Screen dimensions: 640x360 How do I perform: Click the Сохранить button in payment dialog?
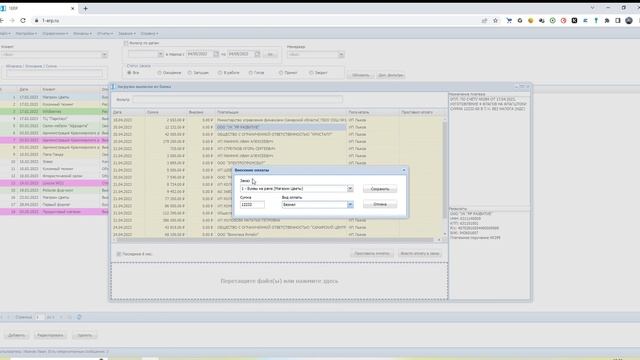tap(380, 189)
